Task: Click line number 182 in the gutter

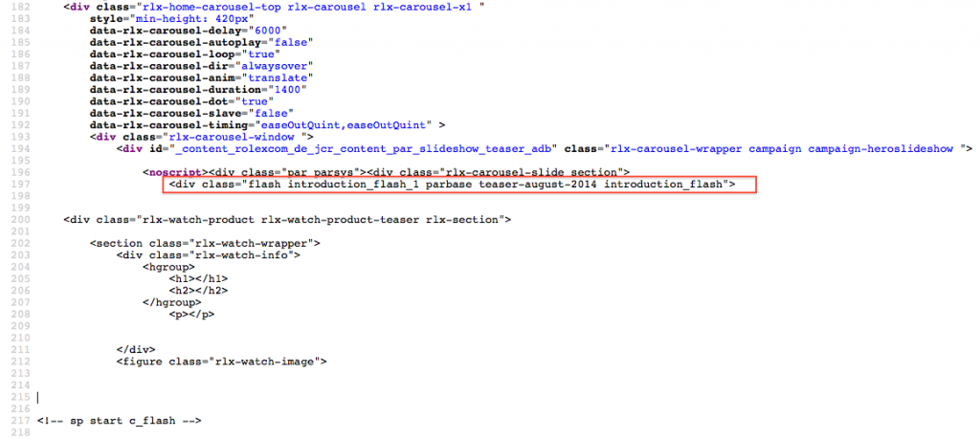Action: [18, 7]
